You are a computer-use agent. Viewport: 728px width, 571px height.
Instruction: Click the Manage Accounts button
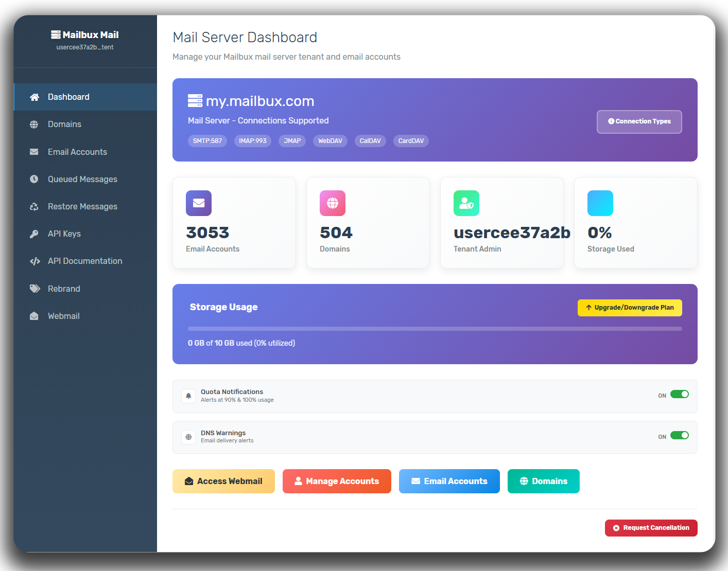tap(337, 481)
